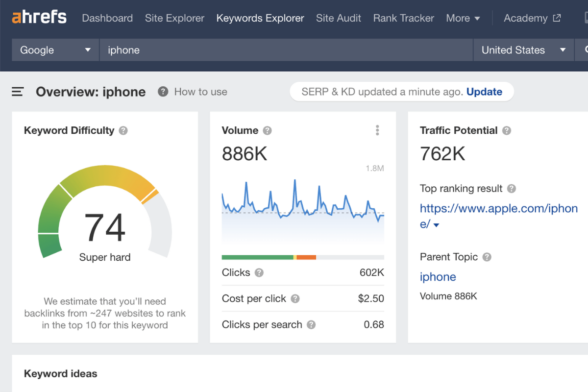Click the clicks distribution bar below the chart
588x392 pixels.
[x=302, y=257]
